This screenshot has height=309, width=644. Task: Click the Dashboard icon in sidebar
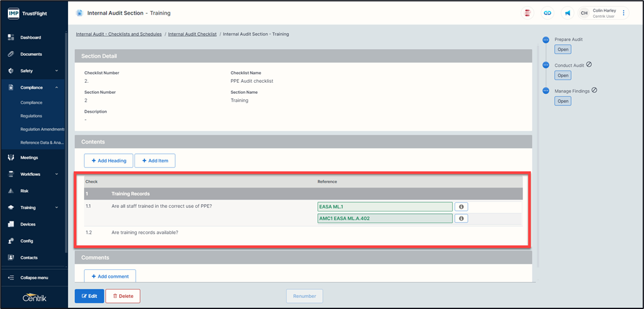11,37
